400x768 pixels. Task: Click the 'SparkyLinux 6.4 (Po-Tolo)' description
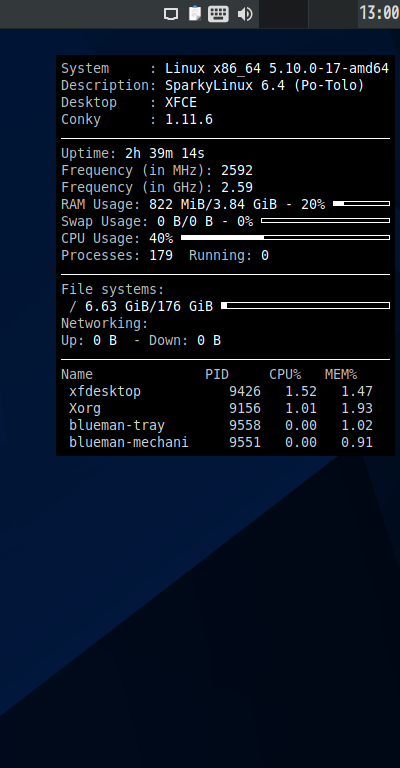[x=264, y=86]
